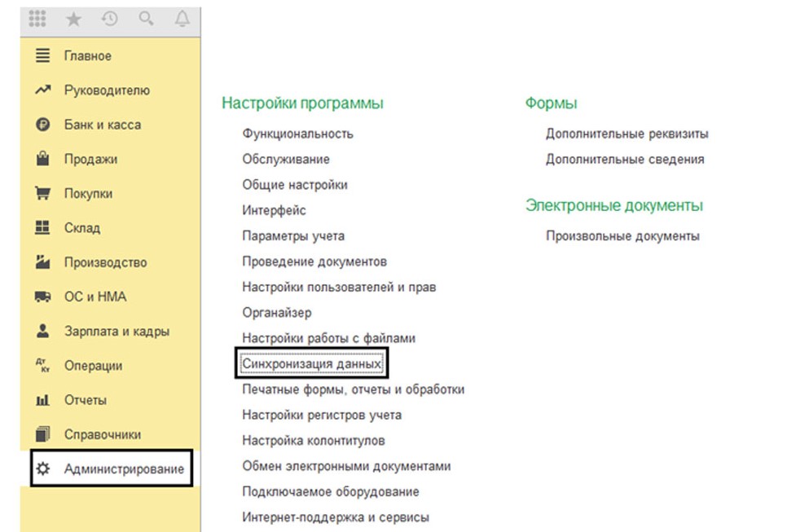796x532 pixels.
Task: Open the Синхронизация данных link
Action: [311, 364]
